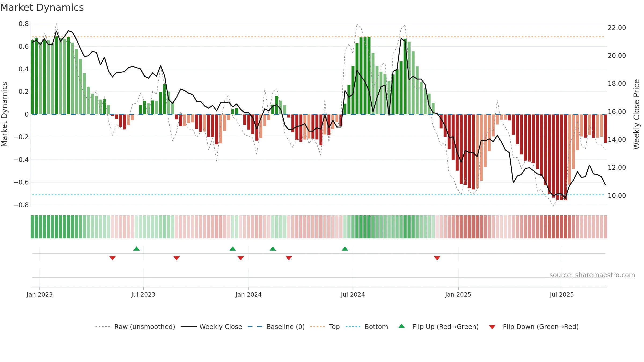644x362 pixels.
Task: Select the Flip Down marker in spring 2024
Action: tap(289, 258)
